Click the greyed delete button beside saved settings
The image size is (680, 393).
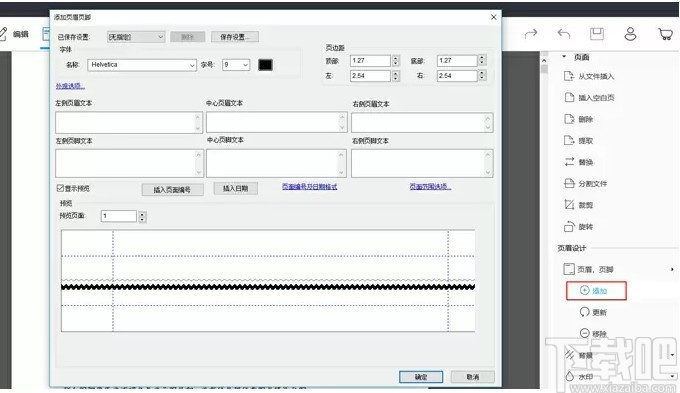187,37
